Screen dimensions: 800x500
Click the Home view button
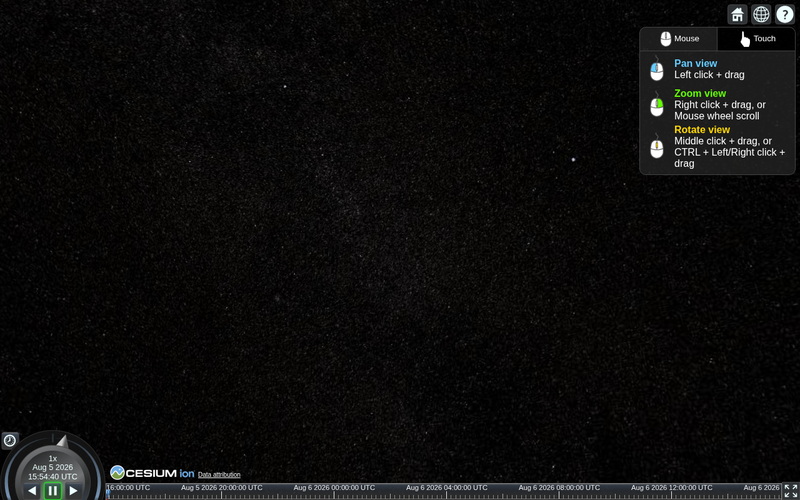[x=737, y=14]
